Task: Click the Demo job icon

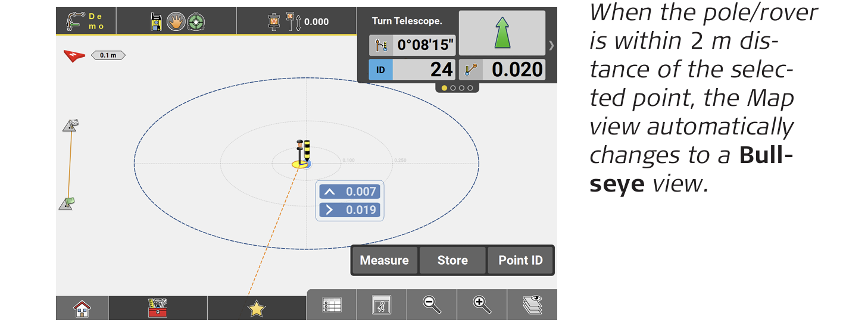Action: click(x=86, y=21)
